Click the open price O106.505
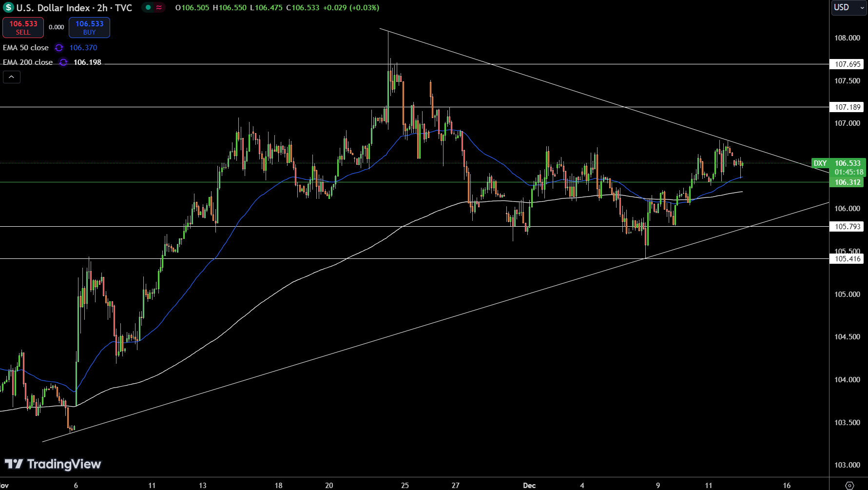The width and height of the screenshot is (868, 490). 192,8
